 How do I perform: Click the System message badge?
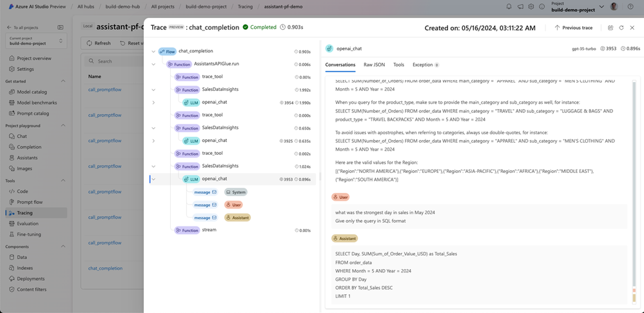click(236, 192)
